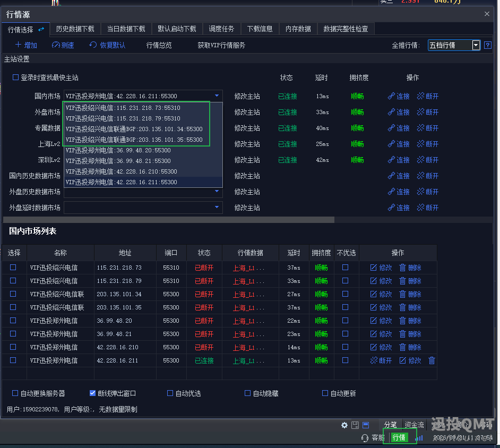The width and height of the screenshot is (500, 448).
Task: Switch to 当日数据下载 tab
Action: pos(126,29)
